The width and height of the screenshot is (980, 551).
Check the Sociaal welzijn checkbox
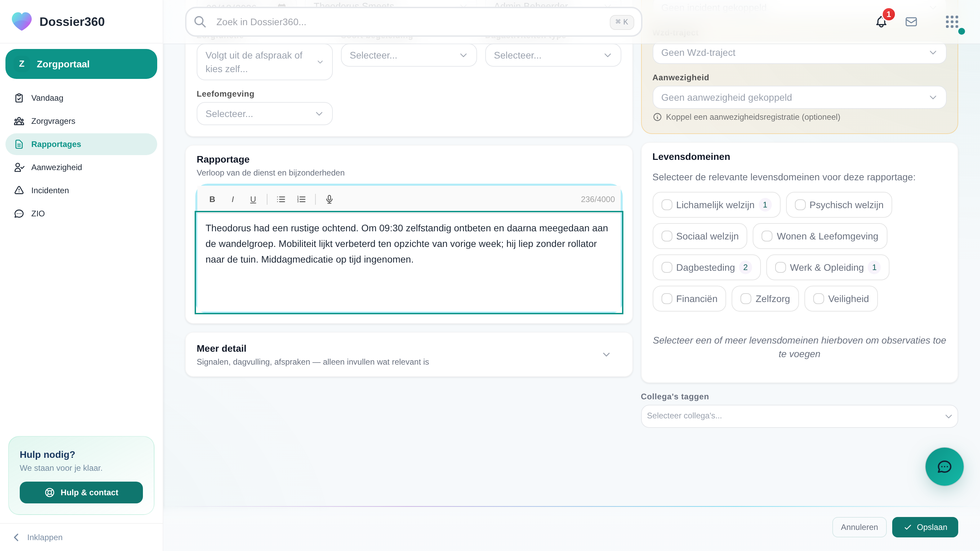[x=667, y=236]
